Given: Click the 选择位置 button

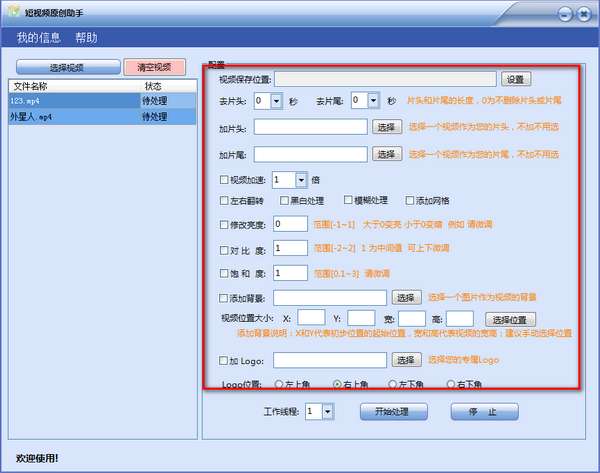Looking at the screenshot, I should pos(510,319).
